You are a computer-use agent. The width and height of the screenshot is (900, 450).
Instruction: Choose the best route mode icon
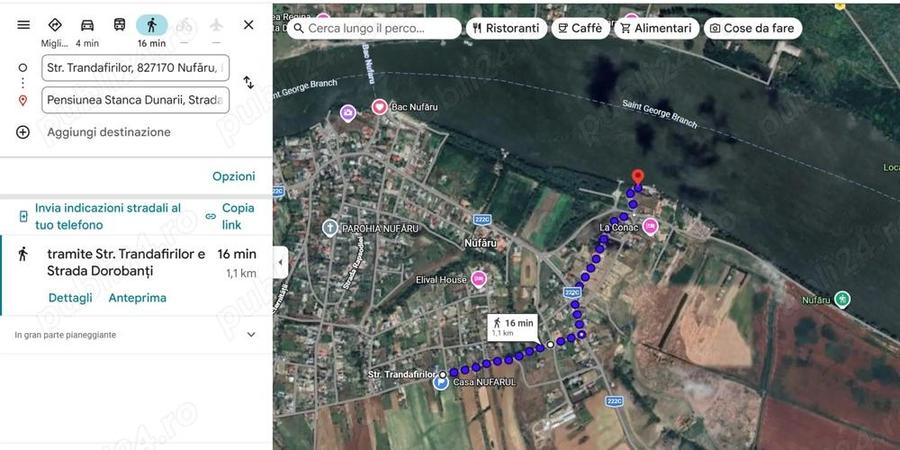pos(55,25)
